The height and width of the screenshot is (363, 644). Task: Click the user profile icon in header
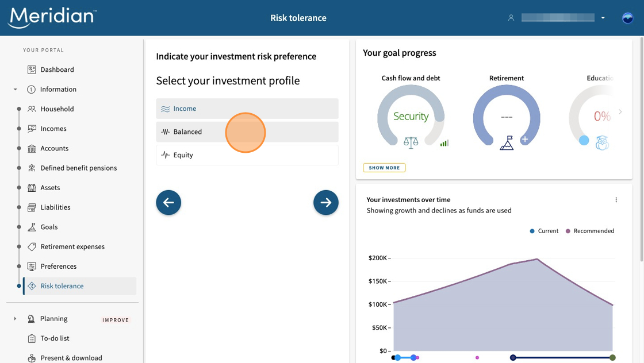(x=511, y=18)
